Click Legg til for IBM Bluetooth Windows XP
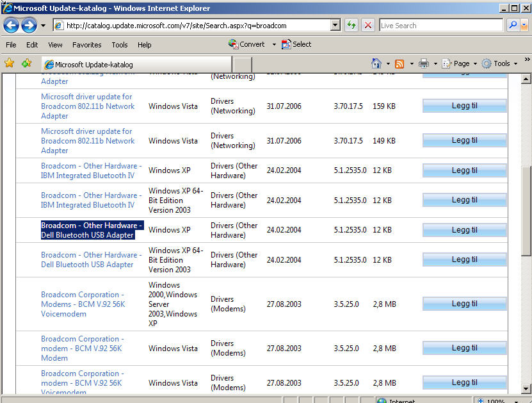Screen dimensions: 532x403 [465, 170]
